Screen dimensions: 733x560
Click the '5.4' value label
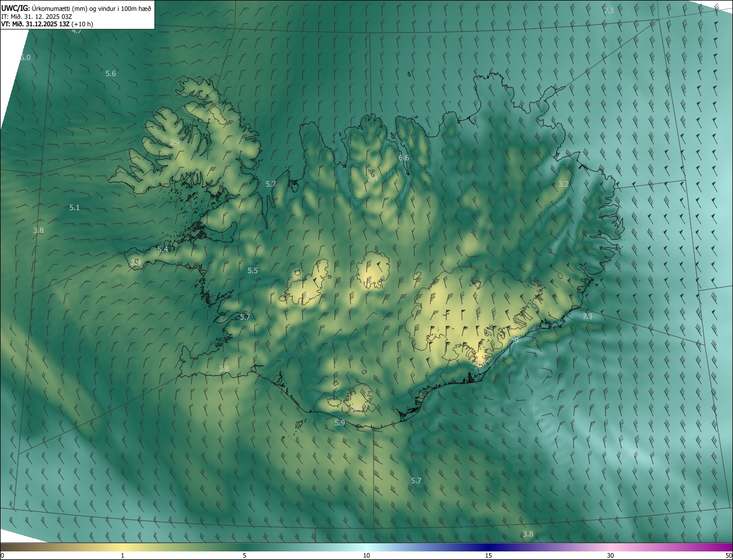coord(163,249)
